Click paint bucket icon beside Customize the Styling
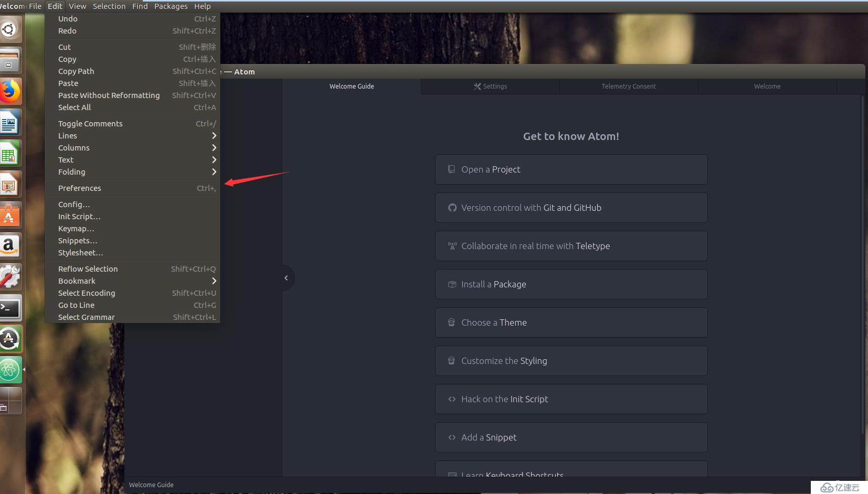Viewport: 868px width, 494px height. 451,361
